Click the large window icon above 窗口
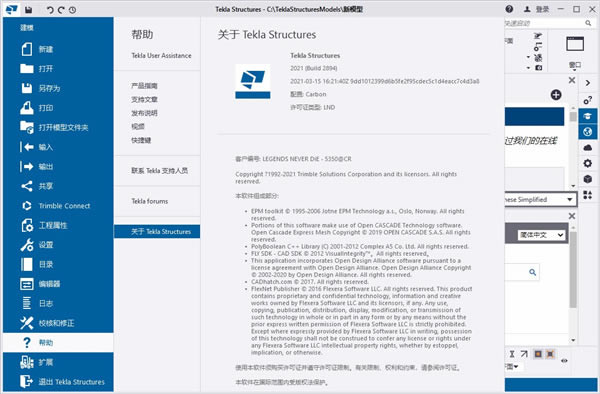The width and height of the screenshot is (600, 394). click(x=575, y=44)
